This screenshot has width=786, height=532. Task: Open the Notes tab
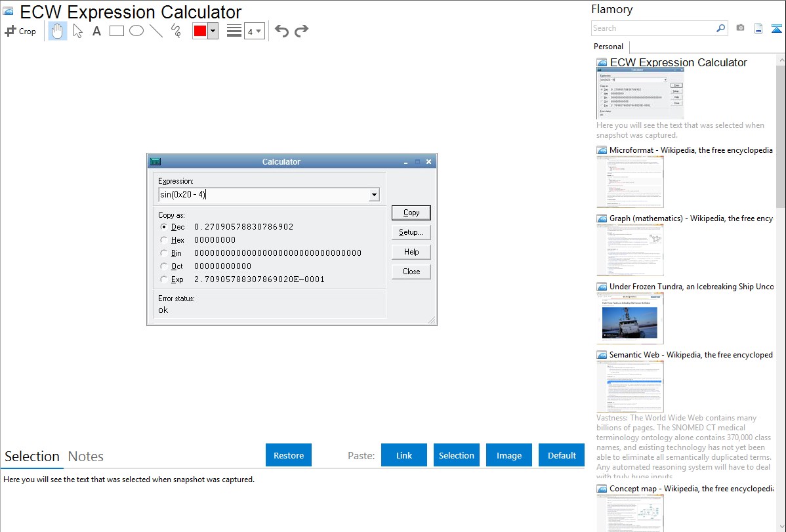pyautogui.click(x=86, y=457)
